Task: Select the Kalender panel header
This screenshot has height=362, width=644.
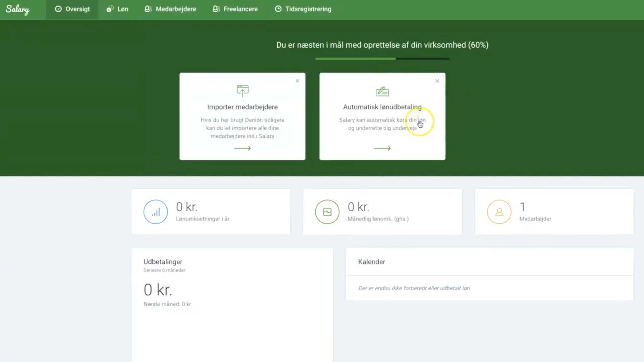Action: [x=372, y=262]
